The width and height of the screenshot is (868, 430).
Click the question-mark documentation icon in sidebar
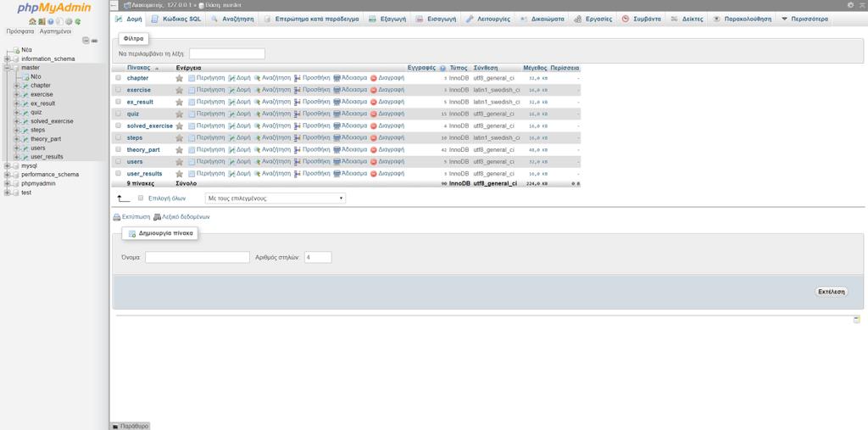click(x=50, y=21)
